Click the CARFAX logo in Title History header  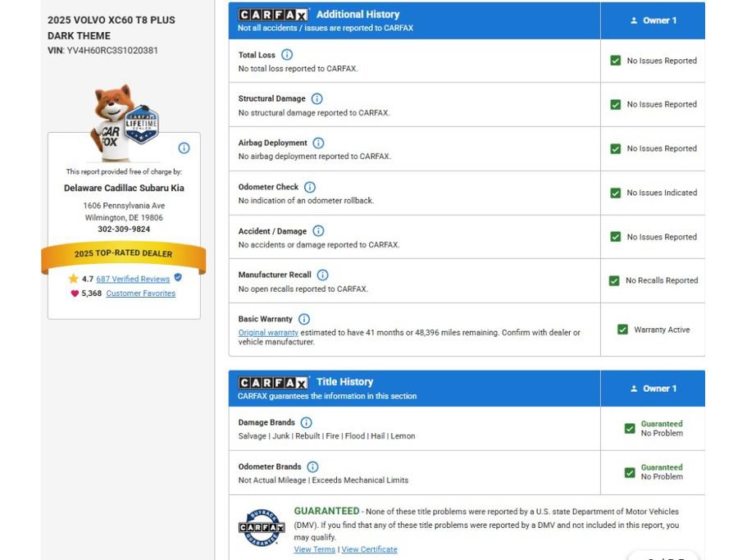(x=273, y=382)
